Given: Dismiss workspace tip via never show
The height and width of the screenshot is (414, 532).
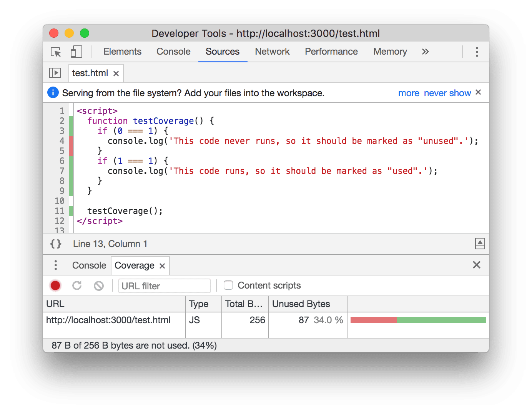Looking at the screenshot, I should pyautogui.click(x=447, y=93).
